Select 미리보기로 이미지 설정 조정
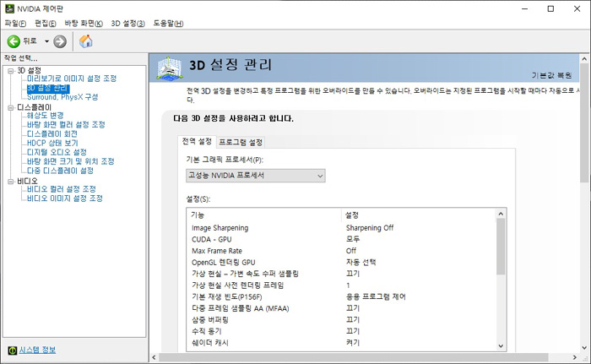Image resolution: width=591 pixels, height=364 pixels. [x=72, y=79]
